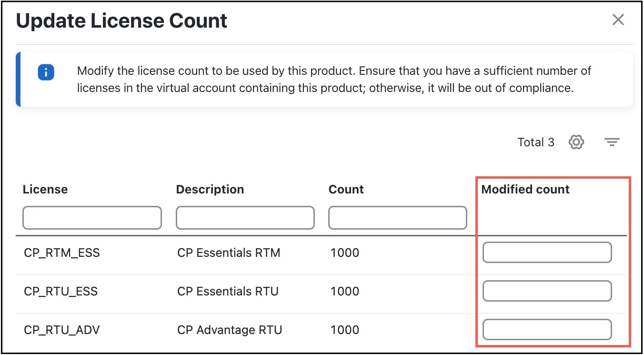Edit modified count for CP_RTM_ESS
Image resolution: width=644 pixels, height=355 pixels.
click(547, 253)
